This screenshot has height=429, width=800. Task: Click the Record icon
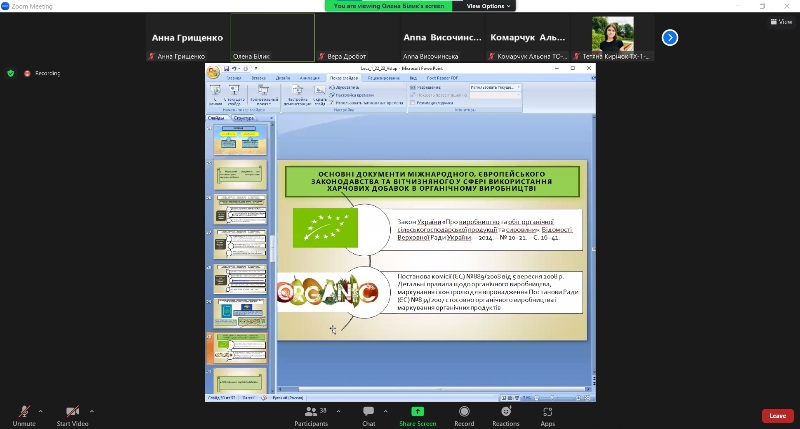point(464,412)
